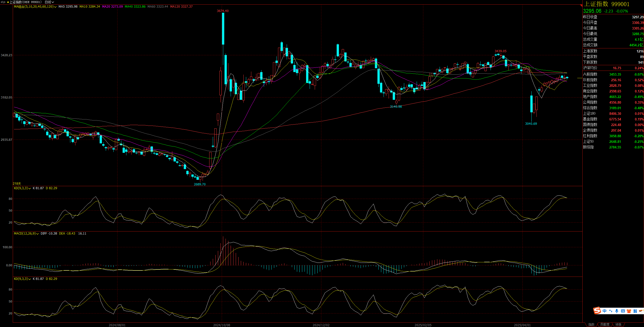This screenshot has height=327, width=644.
Task: Switch to the 贡献度 tab
Action: pos(605,324)
